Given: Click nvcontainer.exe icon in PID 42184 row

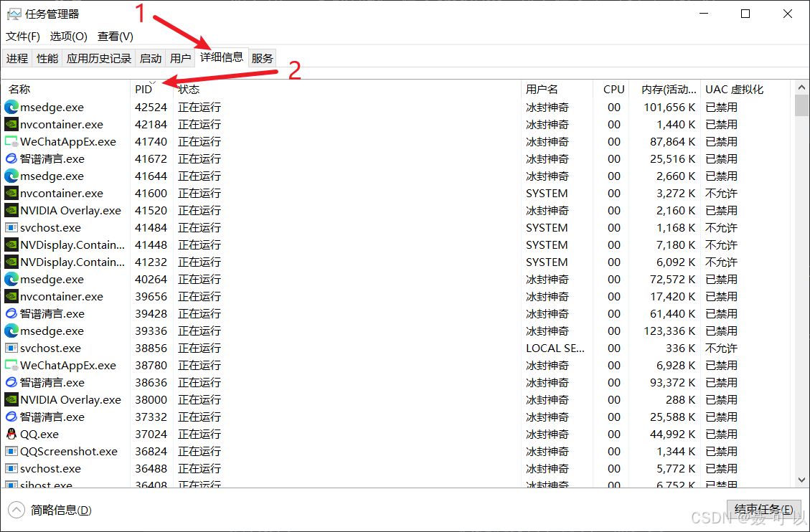Looking at the screenshot, I should click(x=11, y=124).
